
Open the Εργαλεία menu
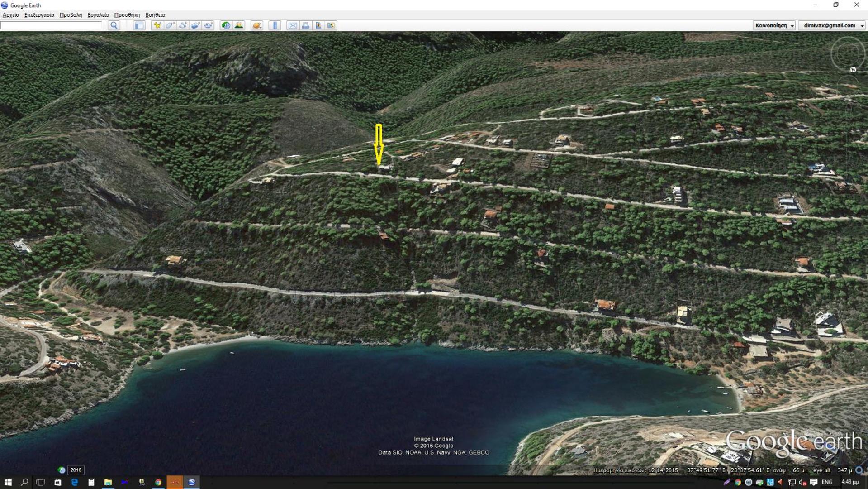coord(98,15)
